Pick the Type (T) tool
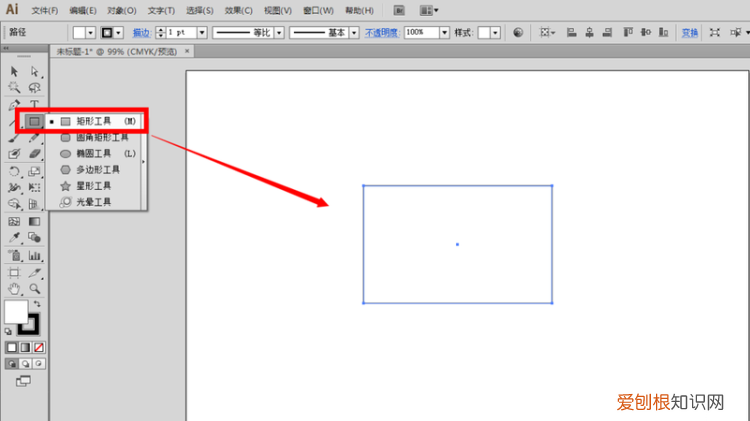Image resolution: width=750 pixels, height=421 pixels. pos(34,105)
